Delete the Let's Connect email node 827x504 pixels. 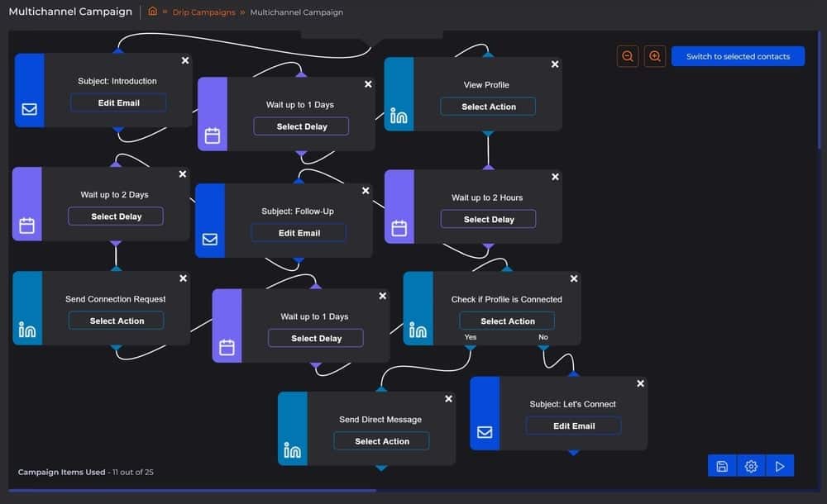(x=640, y=383)
